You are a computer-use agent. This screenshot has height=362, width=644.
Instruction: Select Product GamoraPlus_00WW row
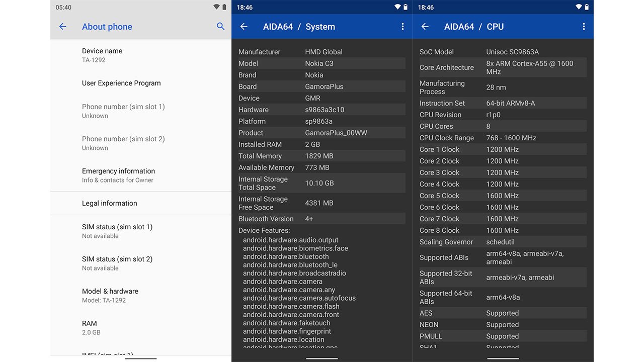pos(322,133)
